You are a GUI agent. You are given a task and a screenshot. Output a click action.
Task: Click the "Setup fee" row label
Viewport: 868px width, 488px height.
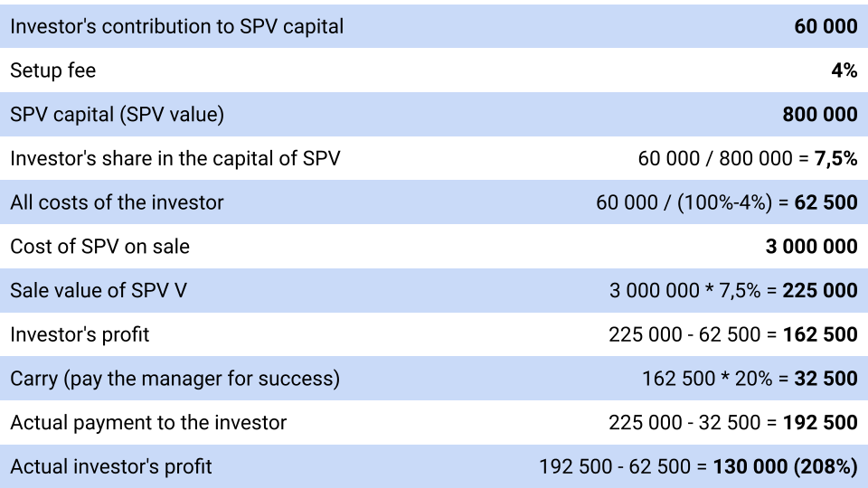click(52, 70)
